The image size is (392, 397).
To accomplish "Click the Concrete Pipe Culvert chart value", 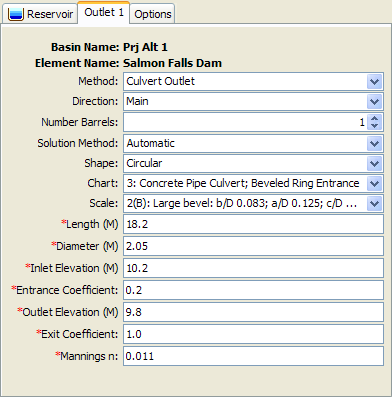I will tap(243, 183).
